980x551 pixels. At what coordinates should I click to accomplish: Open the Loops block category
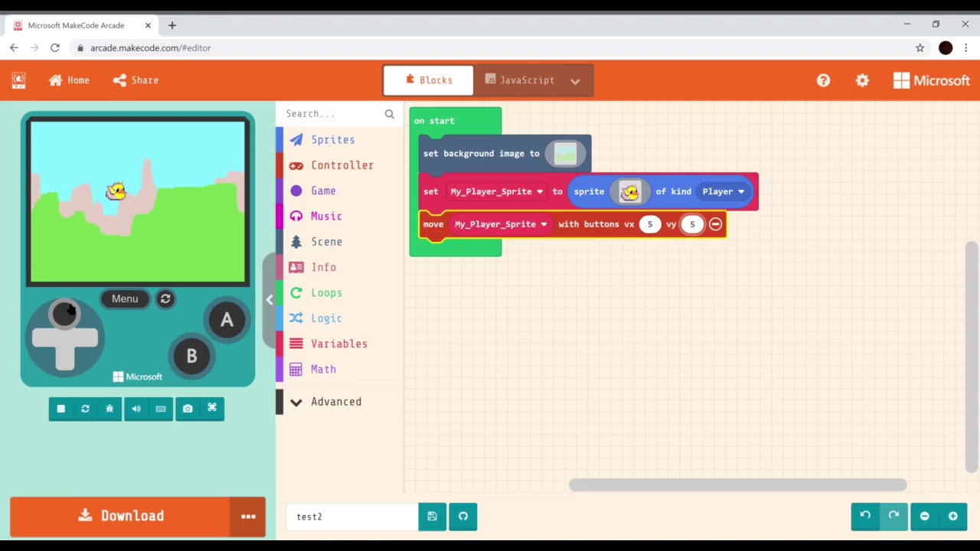339,293
